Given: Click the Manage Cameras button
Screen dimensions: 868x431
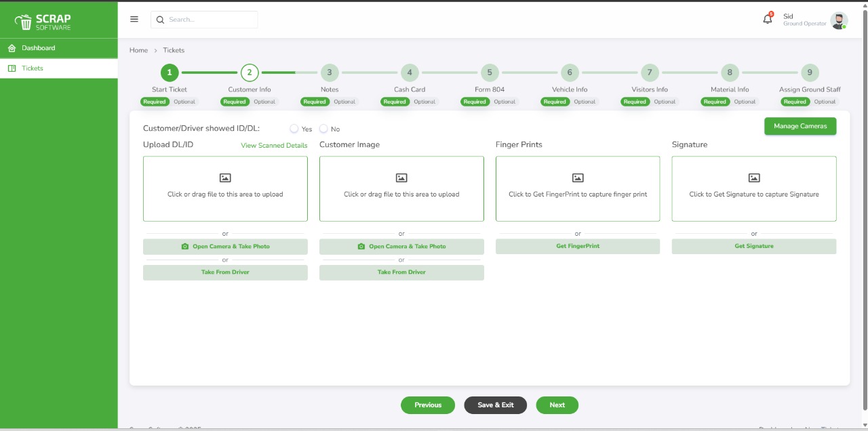Looking at the screenshot, I should point(800,126).
